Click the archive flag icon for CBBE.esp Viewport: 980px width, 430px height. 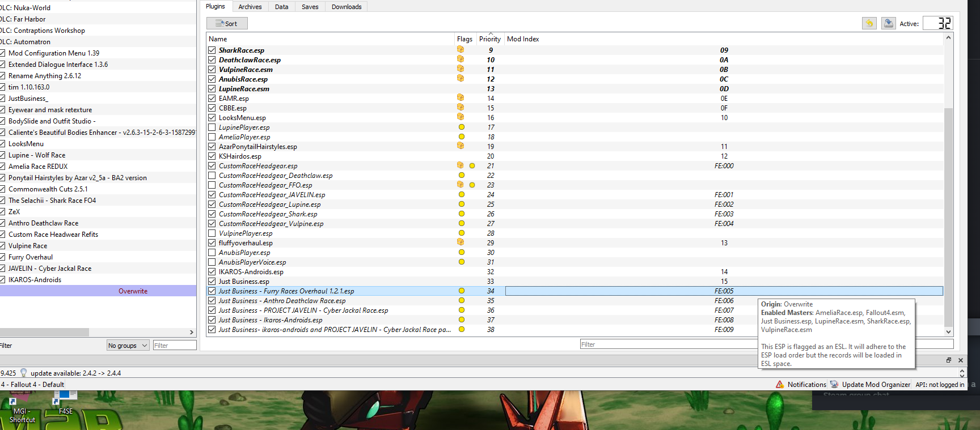461,108
